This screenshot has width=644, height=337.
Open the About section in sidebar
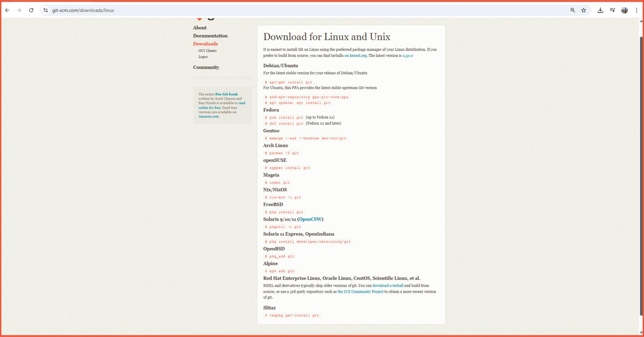pos(200,28)
